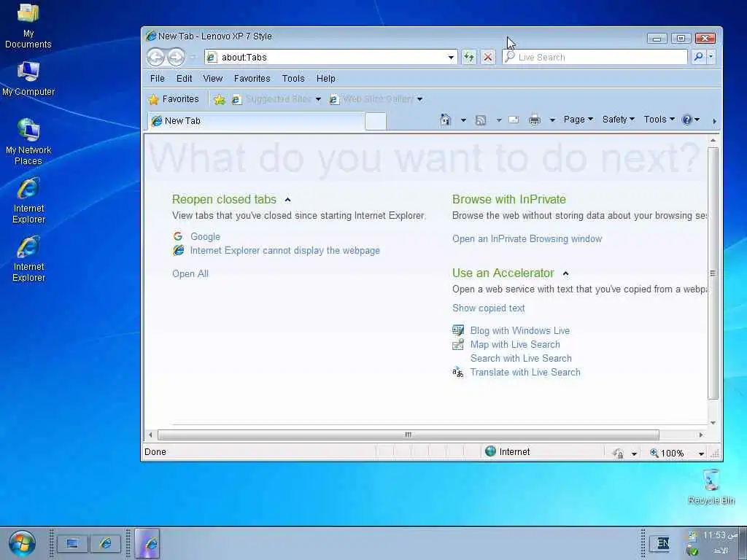Image resolution: width=747 pixels, height=560 pixels.
Task: Click the Read Mail envelope icon
Action: click(514, 120)
